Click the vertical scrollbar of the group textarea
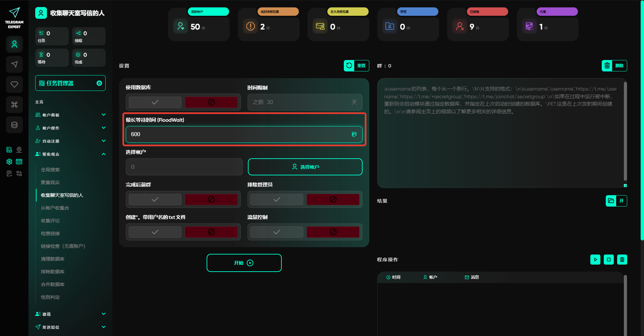 tap(625, 131)
